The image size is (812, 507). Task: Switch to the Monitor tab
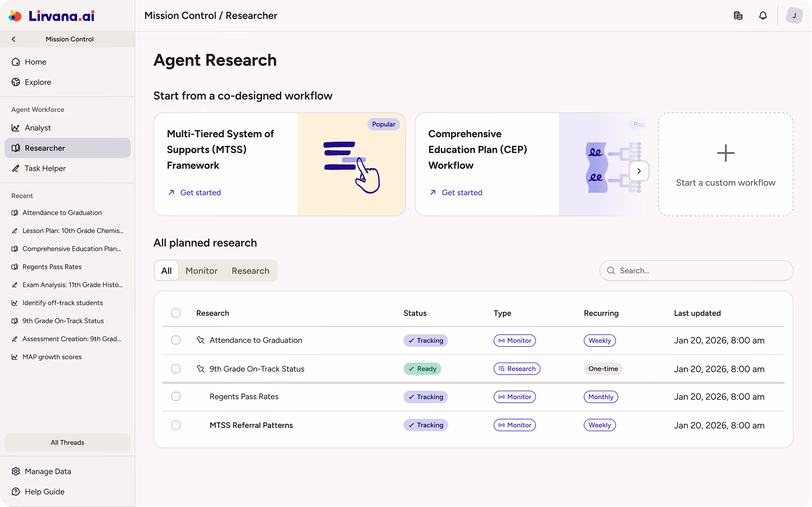pos(201,270)
